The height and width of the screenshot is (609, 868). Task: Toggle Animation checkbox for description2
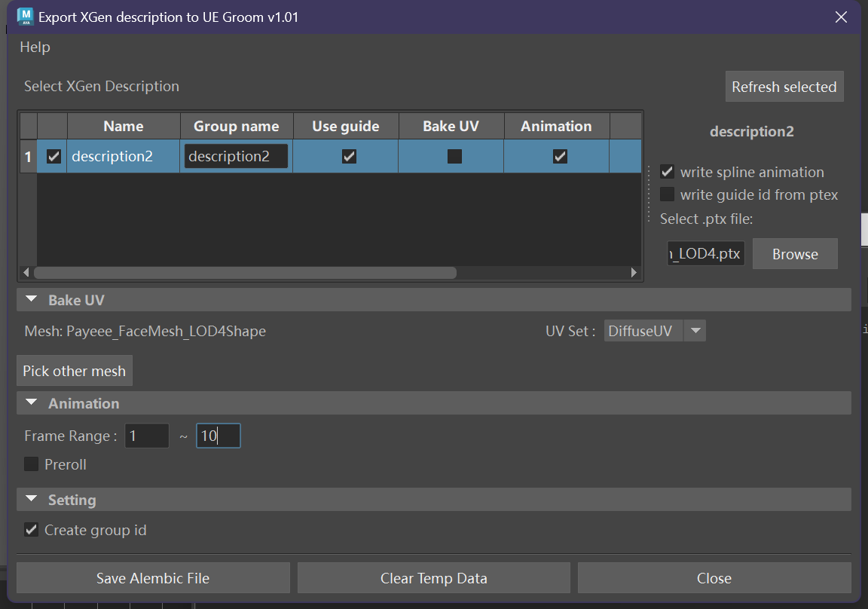click(x=561, y=157)
